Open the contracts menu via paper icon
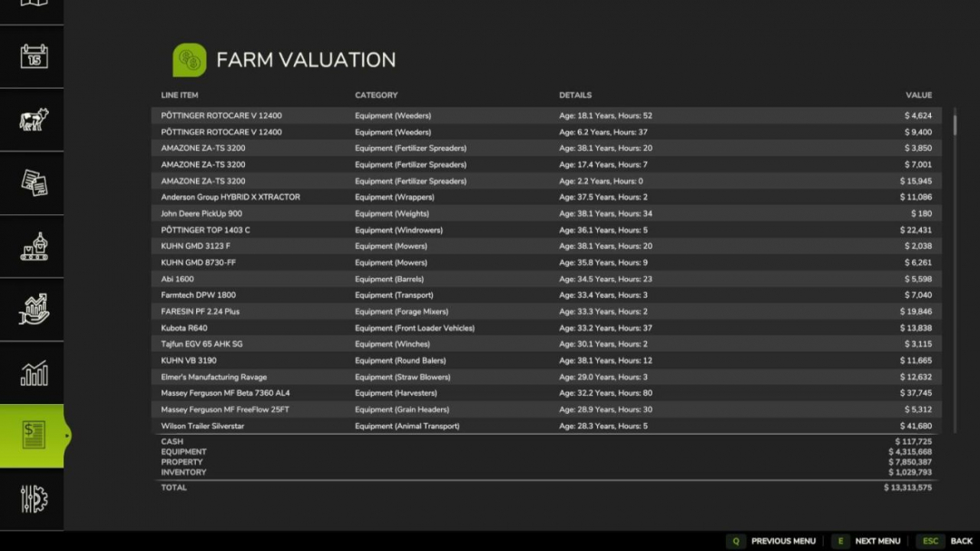The width and height of the screenshot is (980, 551). [x=32, y=182]
